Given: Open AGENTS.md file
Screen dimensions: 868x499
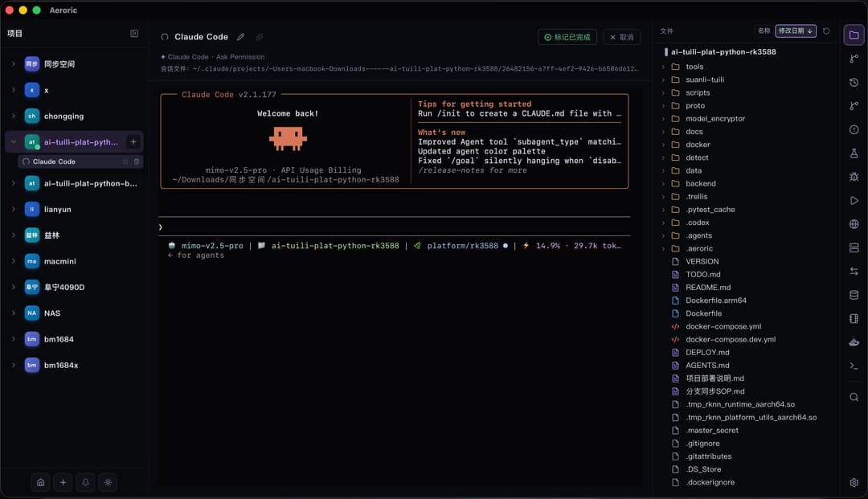Looking at the screenshot, I should click(707, 365).
